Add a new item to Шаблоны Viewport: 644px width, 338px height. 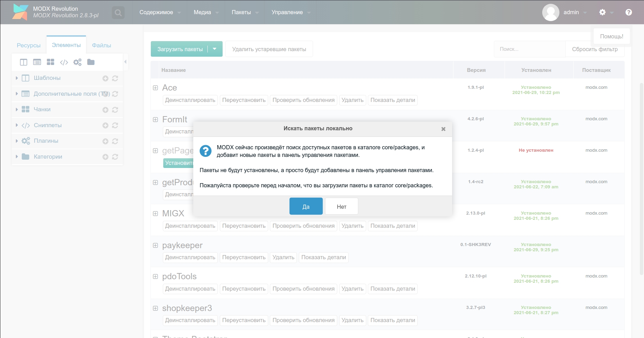click(105, 78)
